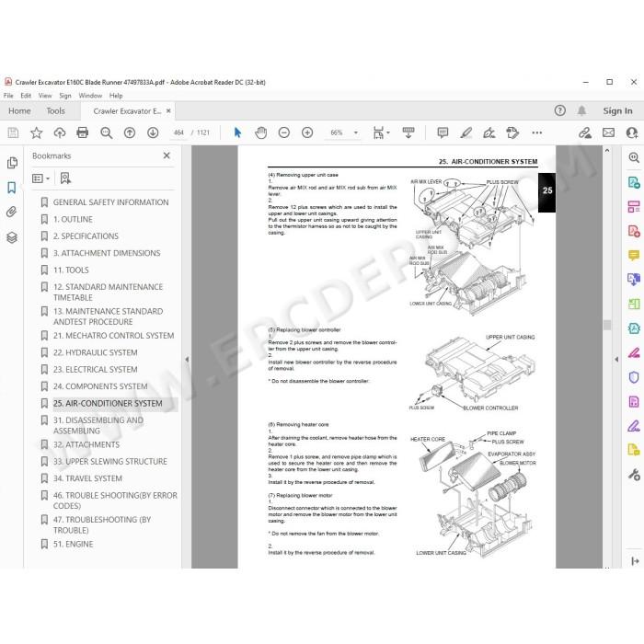Screen dimensions: 644x644
Task: Open bookmarks options dropdown
Action: pyautogui.click(x=40, y=178)
